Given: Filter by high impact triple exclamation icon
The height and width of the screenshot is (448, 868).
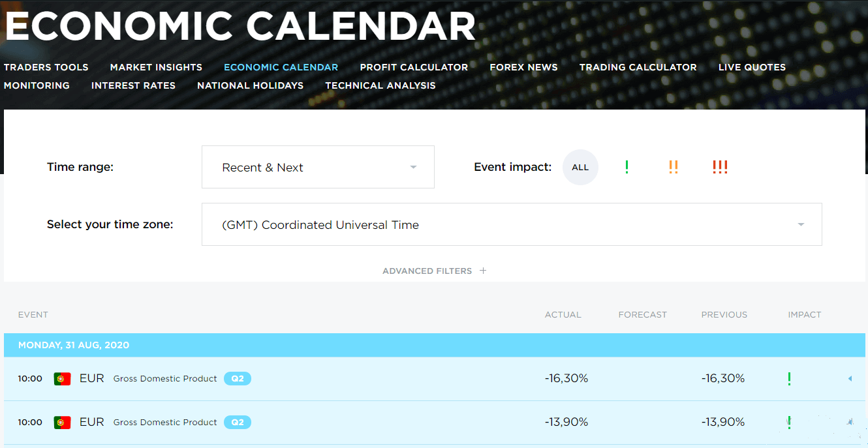Looking at the screenshot, I should click(x=720, y=167).
